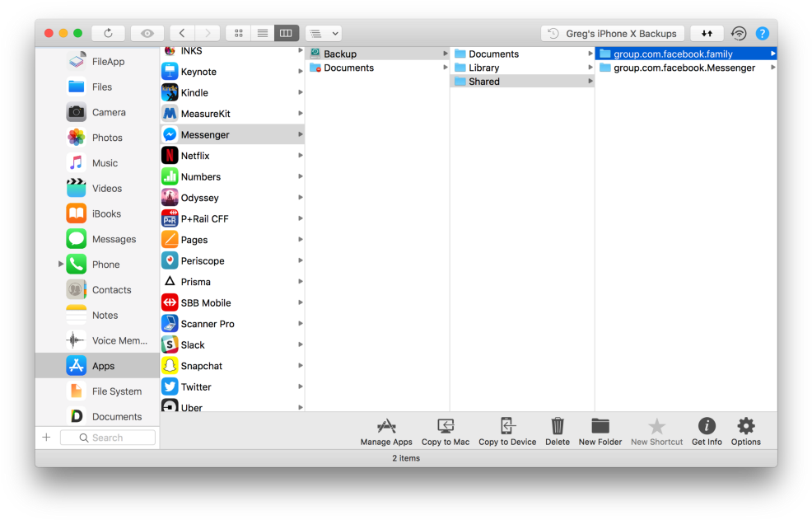The image size is (812, 520).
Task: Select the Prisma app
Action: click(232, 282)
